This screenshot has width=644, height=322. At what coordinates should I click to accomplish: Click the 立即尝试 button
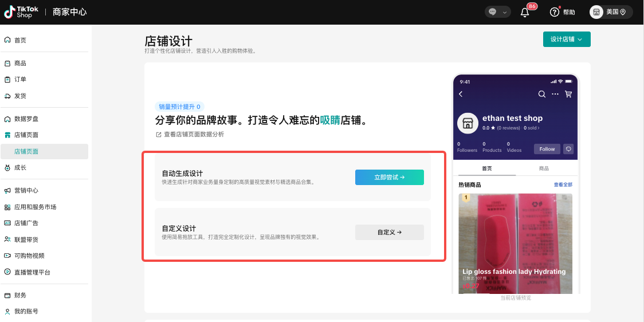point(389,178)
